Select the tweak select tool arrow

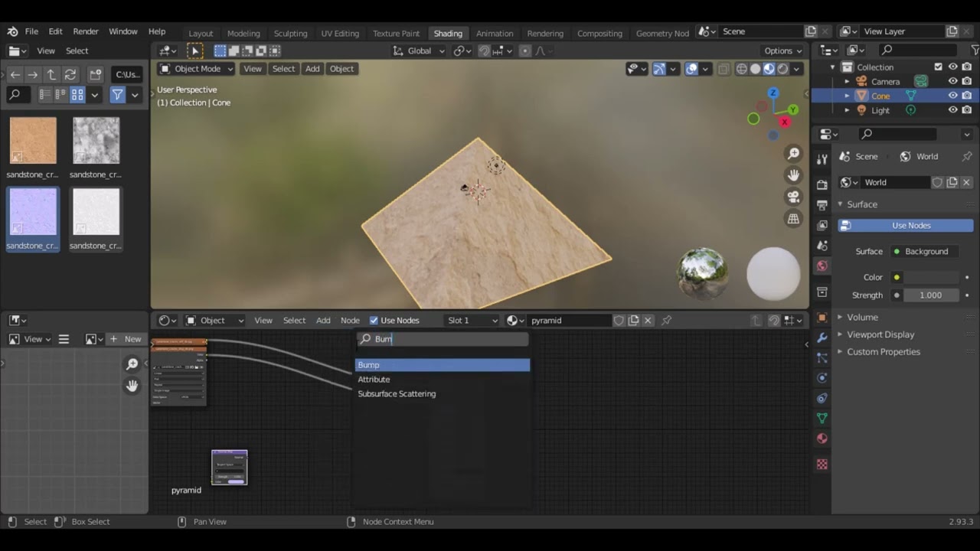coord(195,51)
